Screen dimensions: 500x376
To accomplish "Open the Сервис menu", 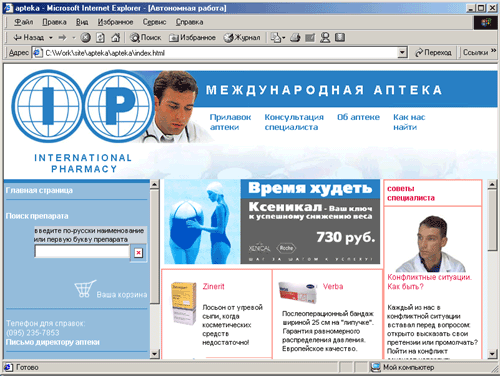I will click(x=154, y=22).
